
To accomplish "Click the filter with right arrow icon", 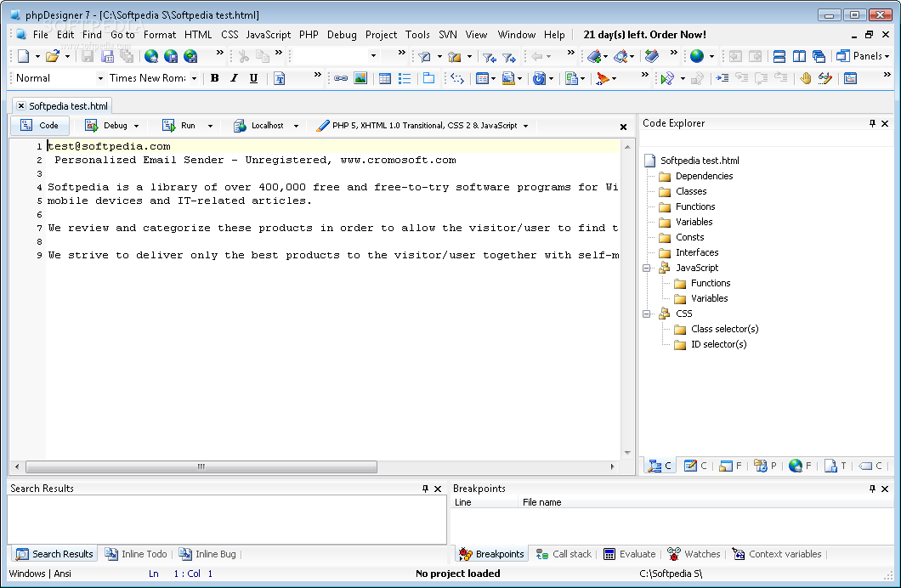I will point(508,56).
